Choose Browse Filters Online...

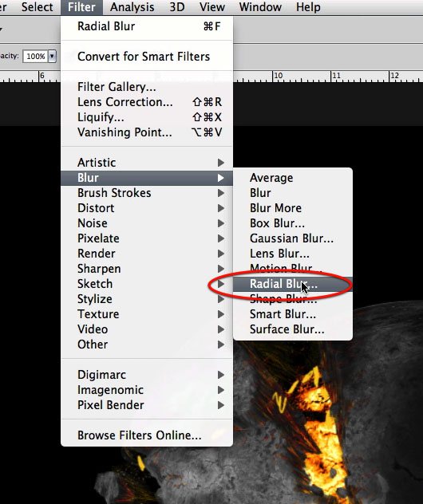[x=147, y=435]
